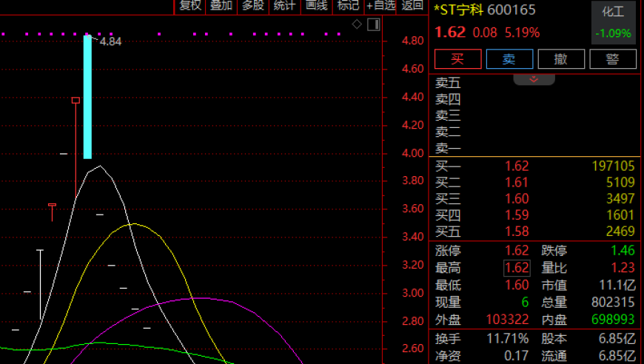
Task: Click the 买一 price 1.62
Action: (517, 166)
